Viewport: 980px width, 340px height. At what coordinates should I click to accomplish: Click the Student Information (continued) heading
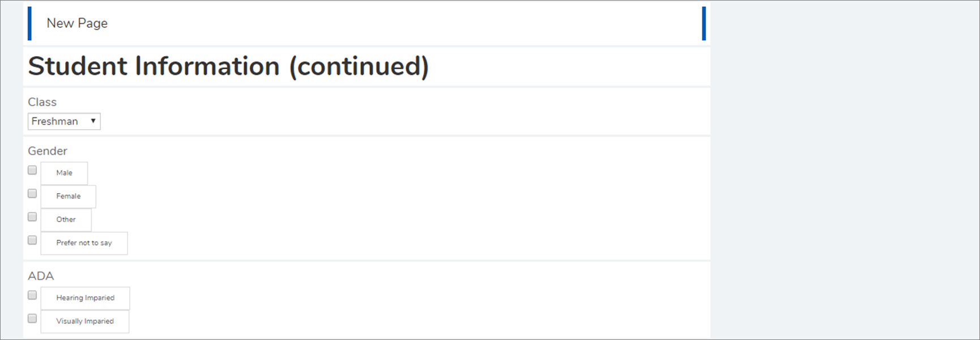[228, 66]
